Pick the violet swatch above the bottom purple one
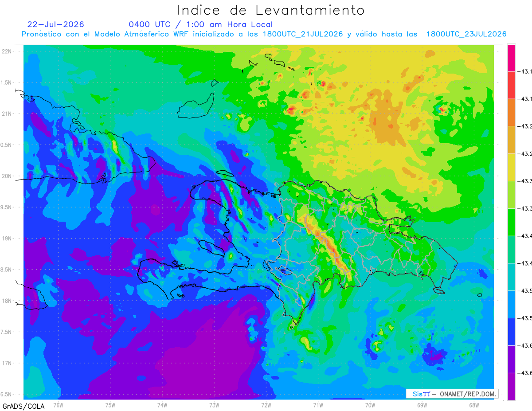The image size is (532, 411). 511,360
